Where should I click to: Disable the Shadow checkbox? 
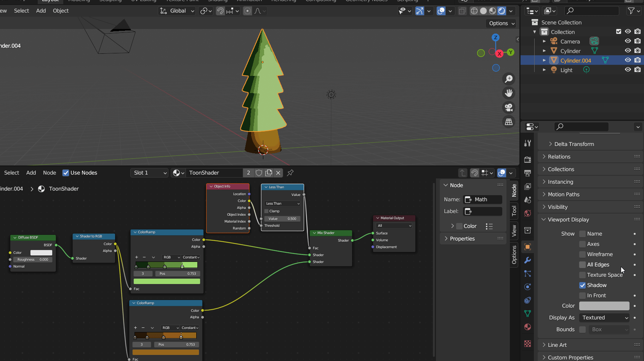[x=582, y=285]
